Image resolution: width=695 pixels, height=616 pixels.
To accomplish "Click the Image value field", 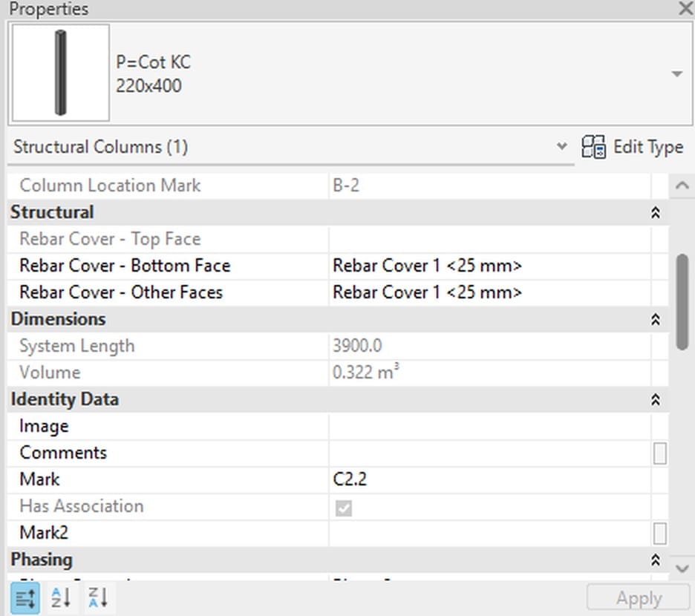I will coord(490,426).
